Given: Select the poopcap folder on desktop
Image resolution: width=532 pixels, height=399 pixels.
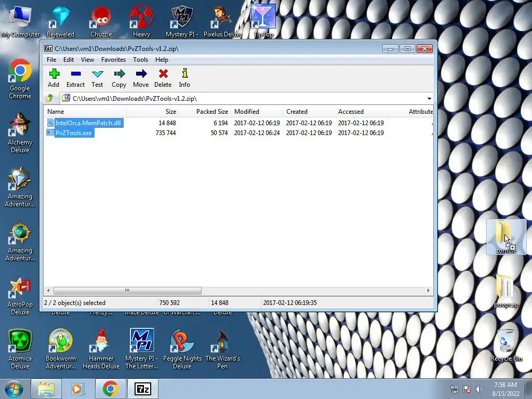Looking at the screenshot, I should pyautogui.click(x=506, y=291).
